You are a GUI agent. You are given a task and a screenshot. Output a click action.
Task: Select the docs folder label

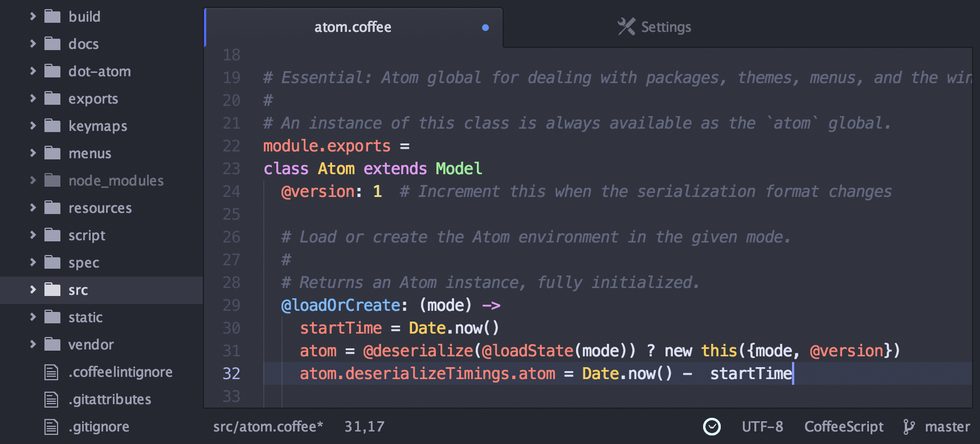coord(84,44)
